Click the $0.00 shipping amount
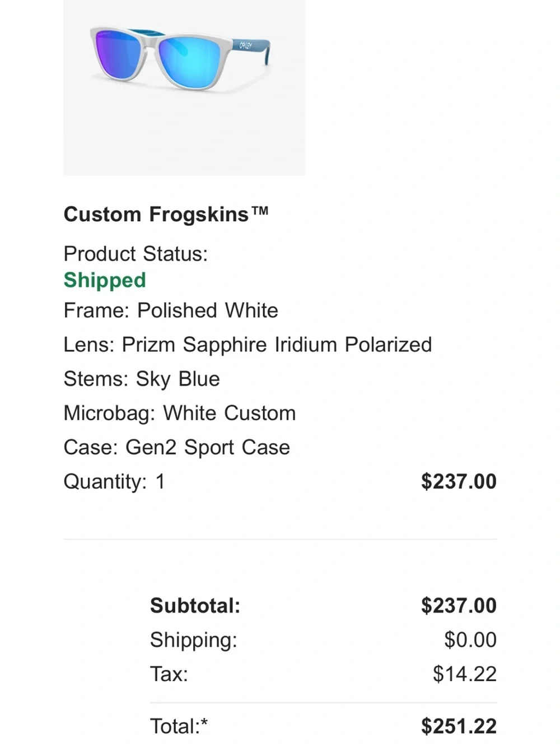Viewport: 560px width, 747px height. click(x=470, y=639)
